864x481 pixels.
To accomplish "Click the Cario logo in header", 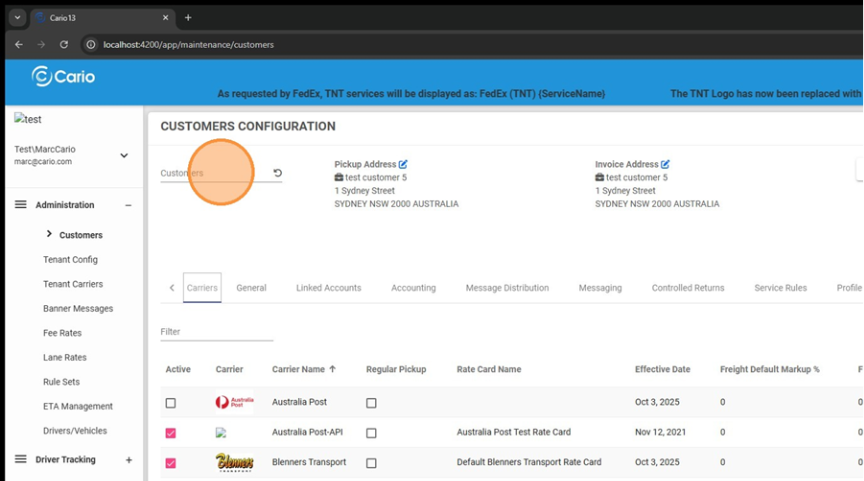I will [63, 76].
